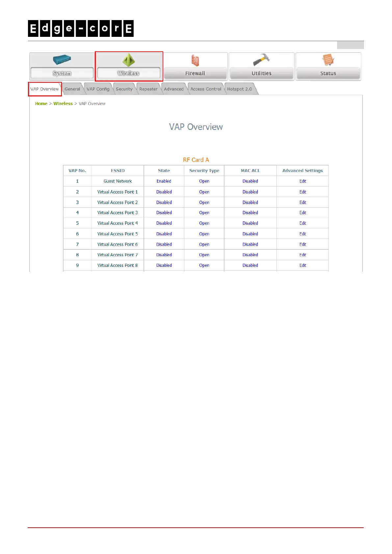Click the RF Card A heading
The image size is (392, 554).
coord(196,160)
